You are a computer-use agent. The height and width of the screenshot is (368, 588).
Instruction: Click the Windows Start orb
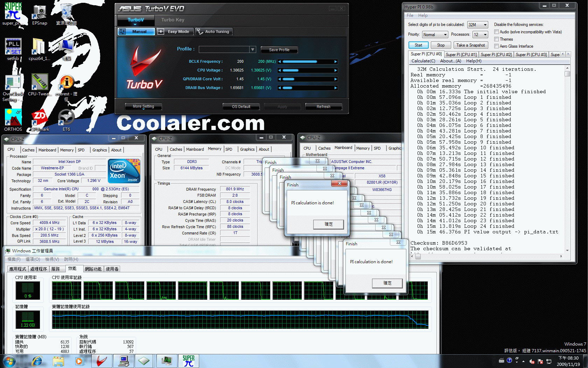(x=9, y=361)
